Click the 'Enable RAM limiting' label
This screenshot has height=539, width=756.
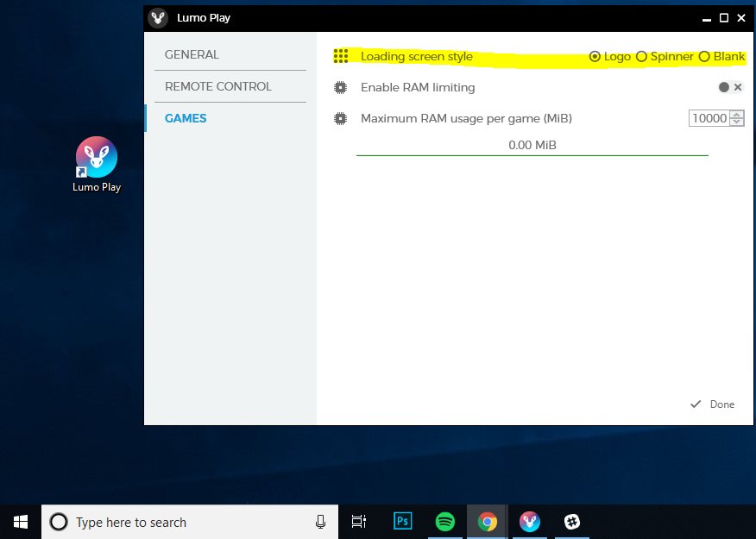[418, 87]
